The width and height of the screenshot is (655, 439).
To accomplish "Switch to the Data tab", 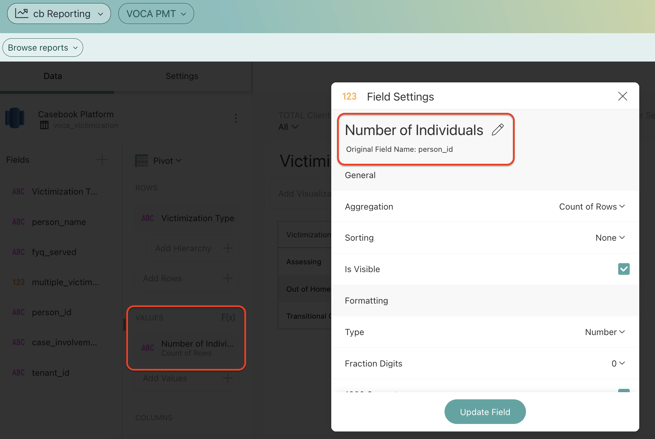I will [x=53, y=76].
